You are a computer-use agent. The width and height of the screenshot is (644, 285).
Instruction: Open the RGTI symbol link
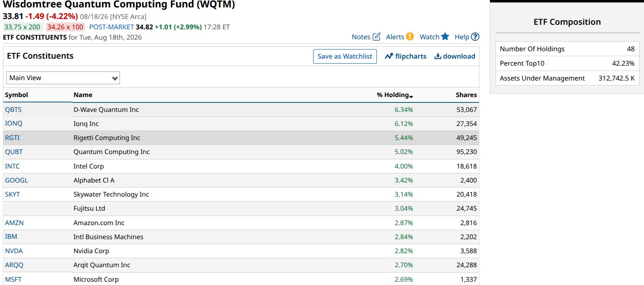(12, 138)
